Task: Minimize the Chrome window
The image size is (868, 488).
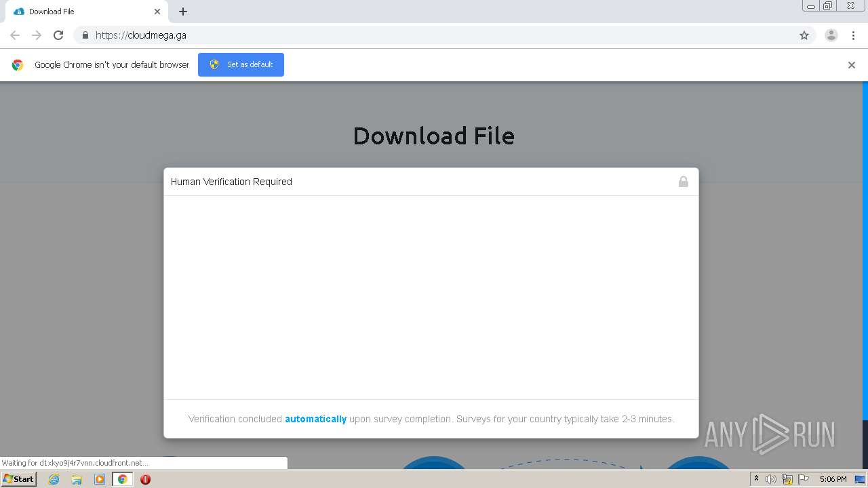Action: point(811,6)
